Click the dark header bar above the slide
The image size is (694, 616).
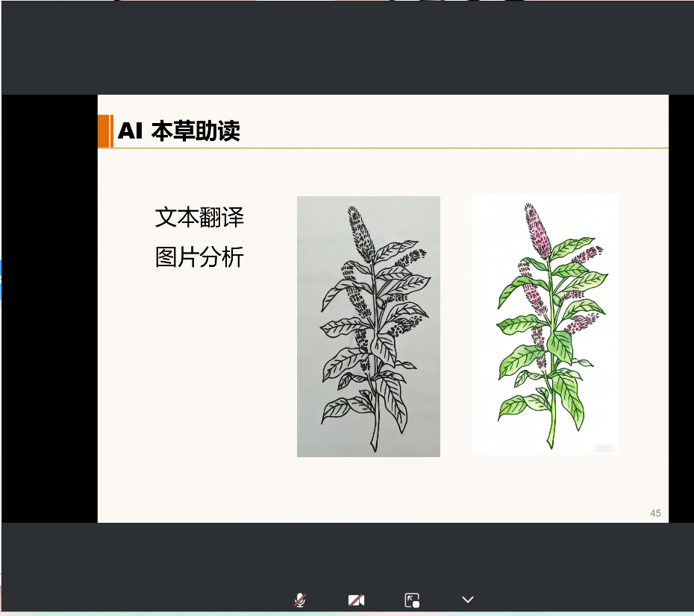point(347,48)
